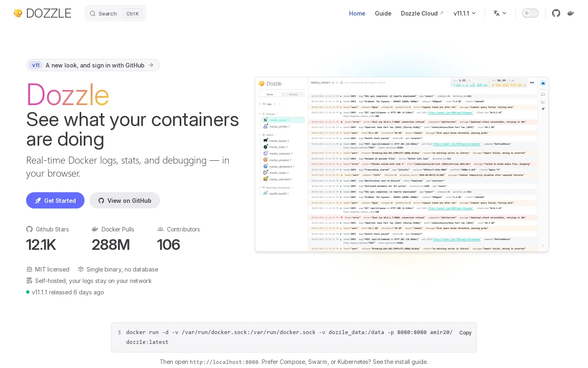Click the Dozzle logo in the site header
This screenshot has height=368, width=588.
[x=42, y=13]
